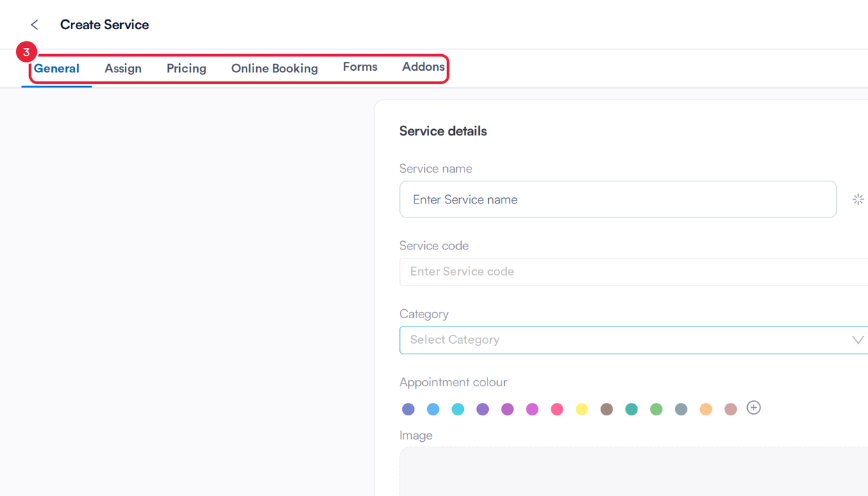Open the General tab
The height and width of the screenshot is (496, 868).
pos(57,68)
